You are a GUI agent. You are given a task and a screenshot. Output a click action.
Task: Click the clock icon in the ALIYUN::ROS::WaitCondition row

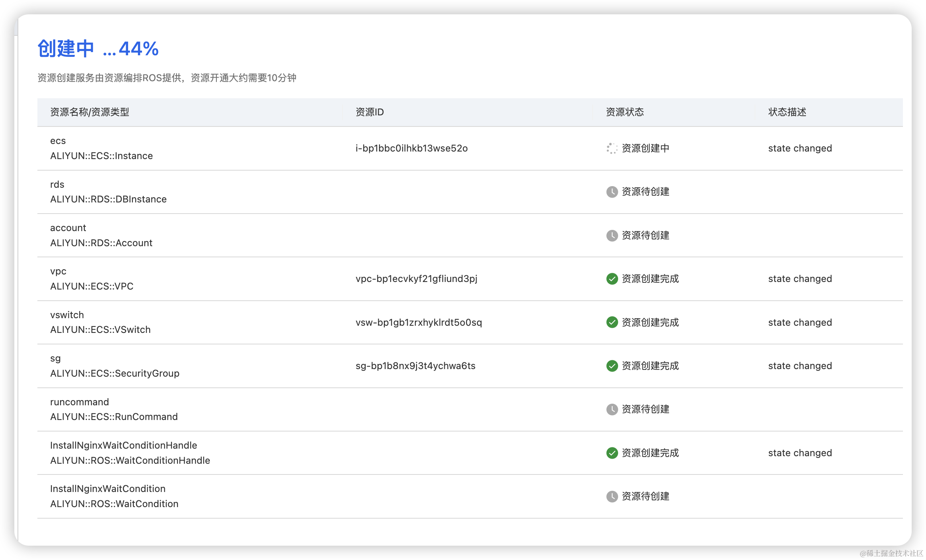click(612, 496)
